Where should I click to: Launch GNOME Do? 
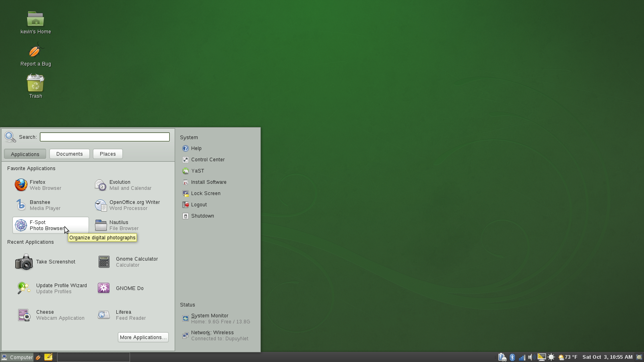point(125,288)
